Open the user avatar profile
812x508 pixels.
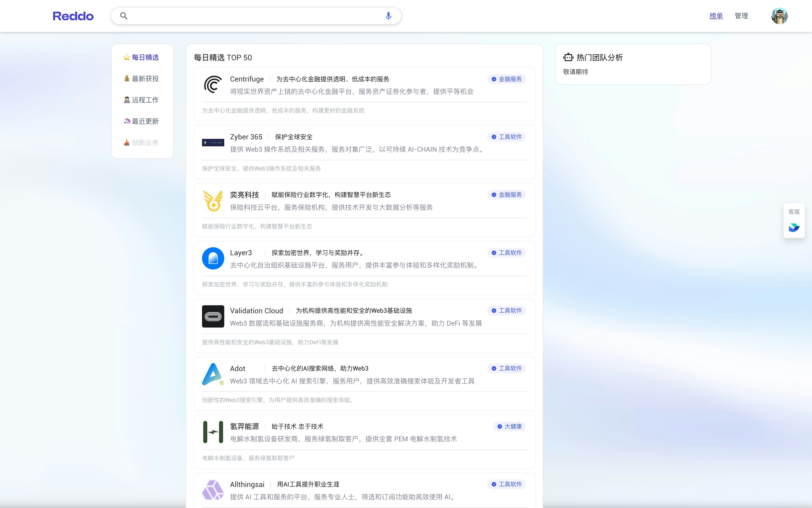click(779, 16)
